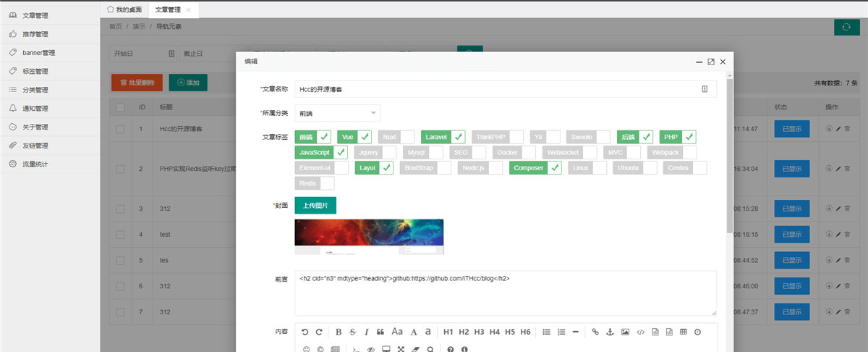Insert a hyperlink with the link icon
Screen dimensions: 868x352
click(595, 332)
